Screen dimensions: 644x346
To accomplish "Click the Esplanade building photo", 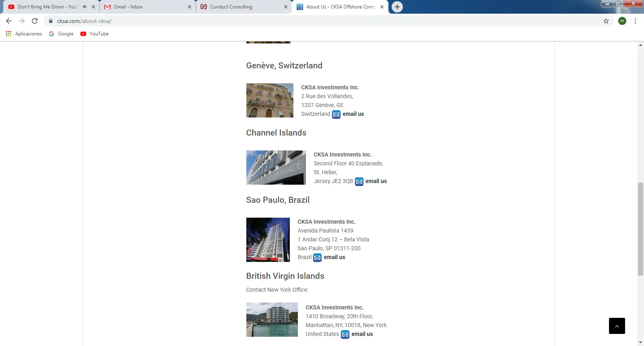I will pyautogui.click(x=276, y=167).
